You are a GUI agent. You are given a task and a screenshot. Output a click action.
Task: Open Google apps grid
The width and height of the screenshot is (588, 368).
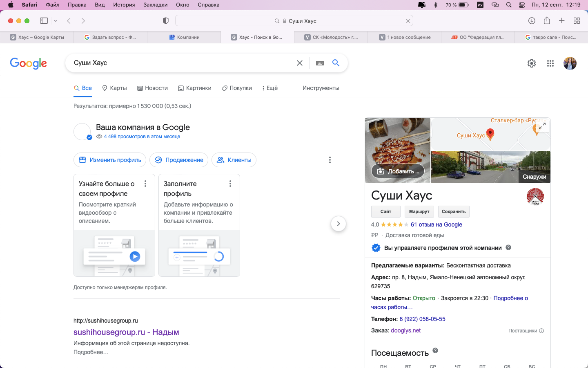(x=550, y=63)
